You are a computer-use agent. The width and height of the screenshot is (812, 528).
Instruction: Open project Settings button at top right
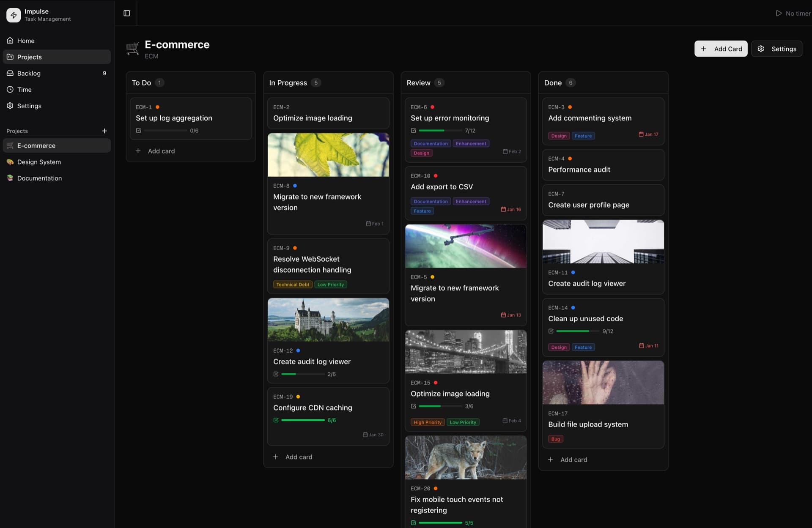tap(776, 49)
